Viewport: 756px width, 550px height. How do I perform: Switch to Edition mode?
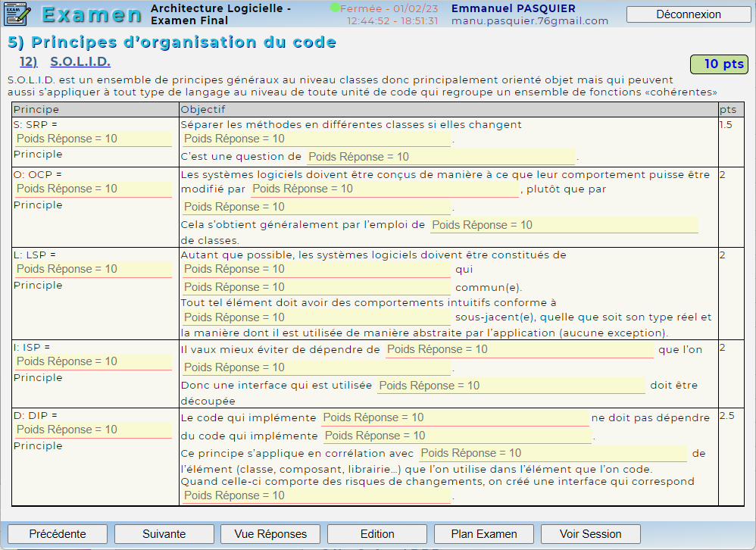(377, 534)
